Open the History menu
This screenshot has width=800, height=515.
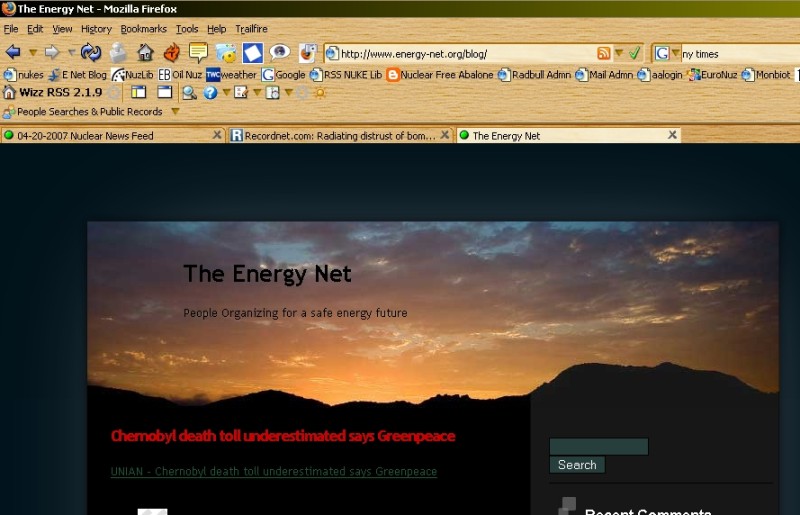(96, 29)
